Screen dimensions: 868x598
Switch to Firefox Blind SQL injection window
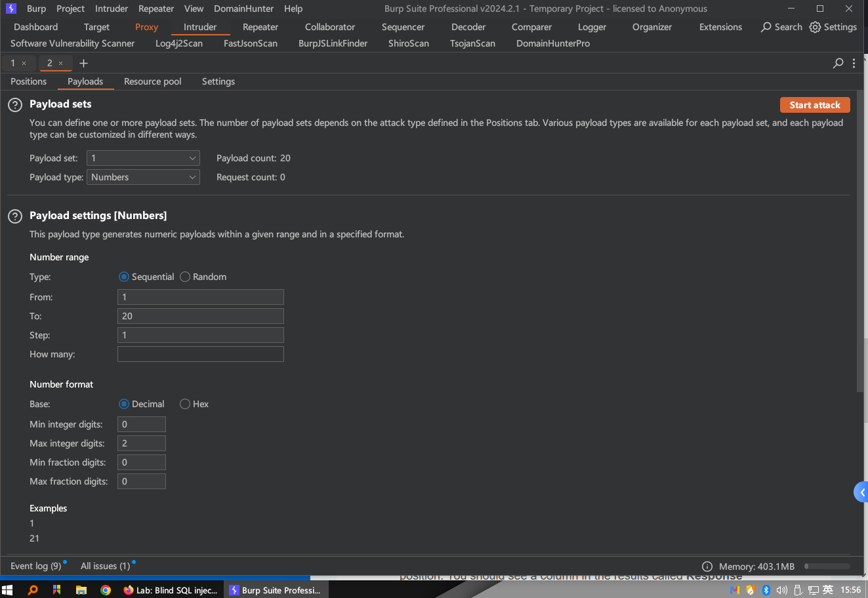(171, 590)
